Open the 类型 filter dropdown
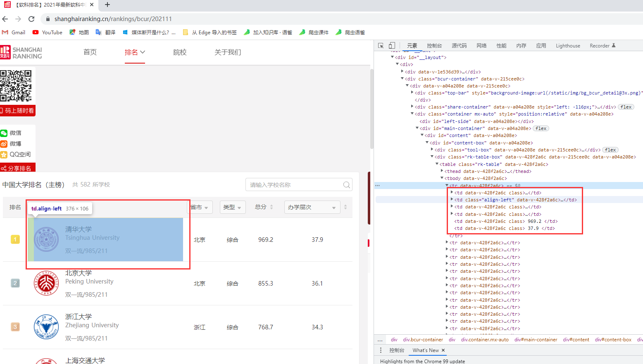This screenshot has height=364, width=643. click(233, 207)
